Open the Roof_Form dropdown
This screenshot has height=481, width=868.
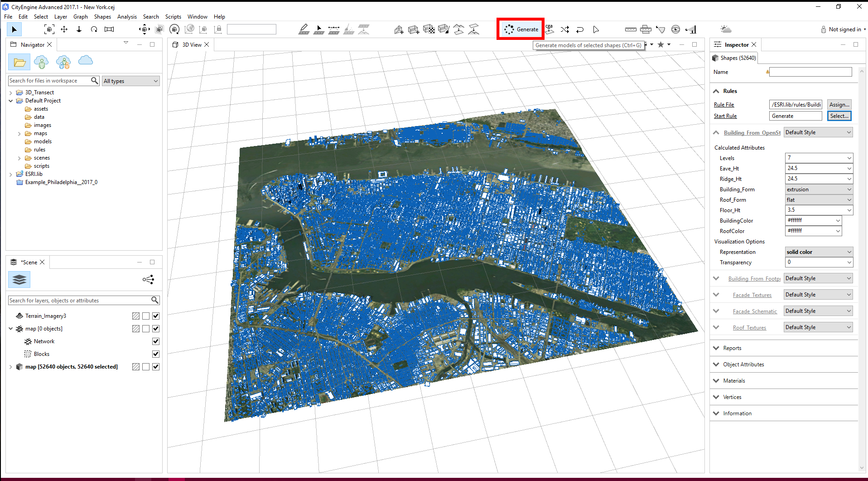click(819, 200)
